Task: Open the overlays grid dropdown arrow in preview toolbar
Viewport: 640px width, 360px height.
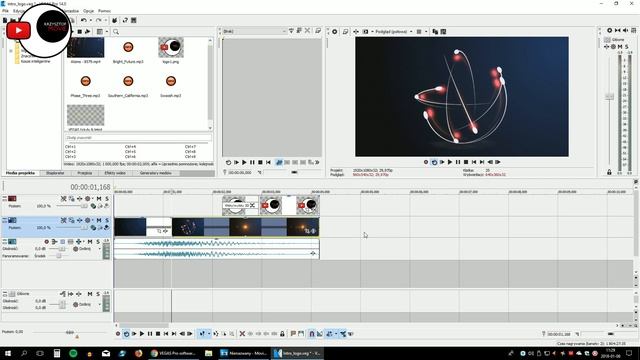Action: 426,31
